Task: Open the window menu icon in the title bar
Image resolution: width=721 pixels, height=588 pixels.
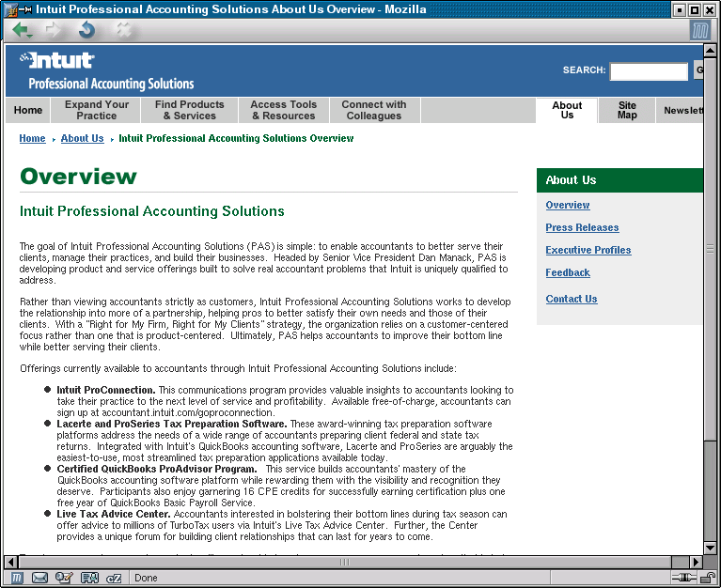Action: click(x=10, y=9)
